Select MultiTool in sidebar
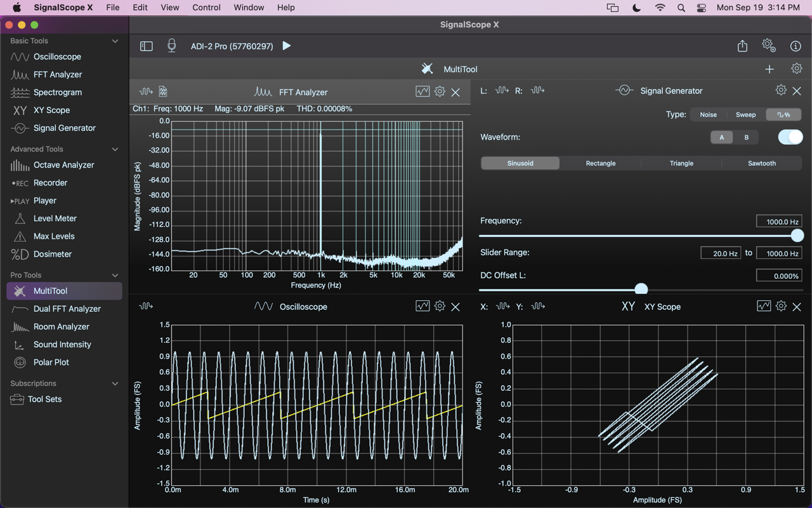Viewport: 812px width, 508px height. [x=63, y=291]
